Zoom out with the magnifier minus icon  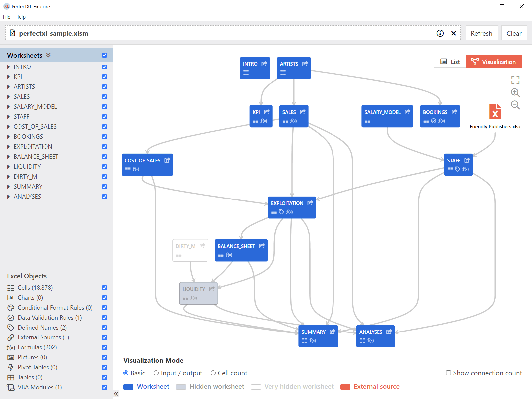pos(515,105)
